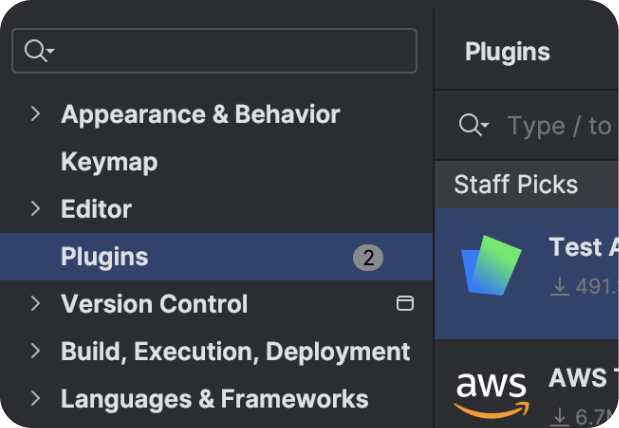The height and width of the screenshot is (428, 619).
Task: Select Plugins in the settings tree
Action: (216, 257)
